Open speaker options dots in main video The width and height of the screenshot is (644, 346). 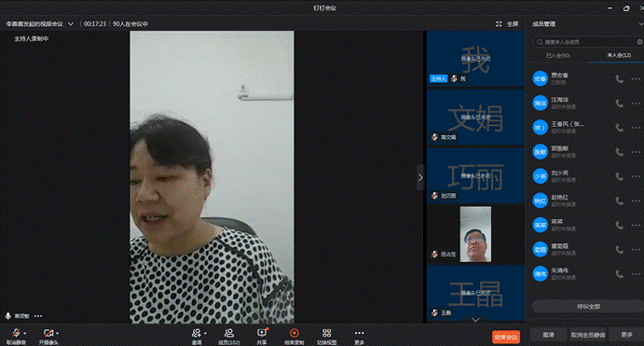(38, 316)
